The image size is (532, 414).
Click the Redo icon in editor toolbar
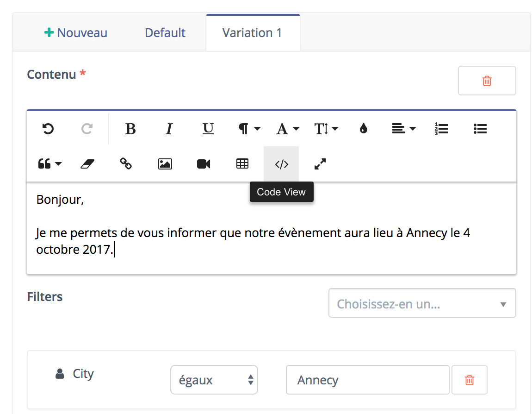87,129
